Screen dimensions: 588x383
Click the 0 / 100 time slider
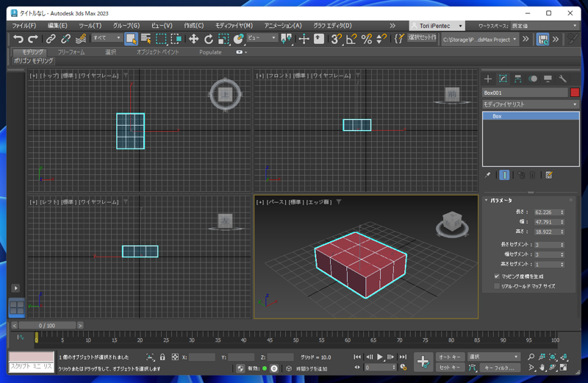[x=47, y=326]
